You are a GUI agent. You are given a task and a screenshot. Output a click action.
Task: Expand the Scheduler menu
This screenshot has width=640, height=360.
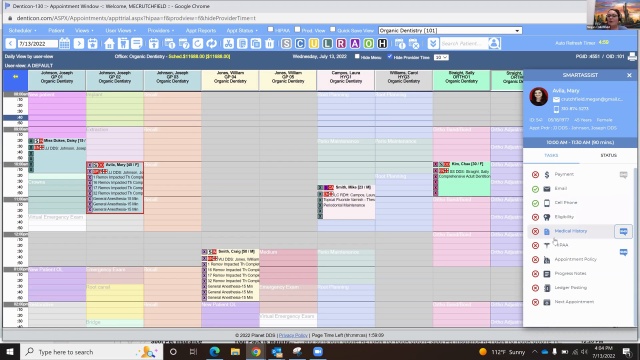(x=22, y=31)
